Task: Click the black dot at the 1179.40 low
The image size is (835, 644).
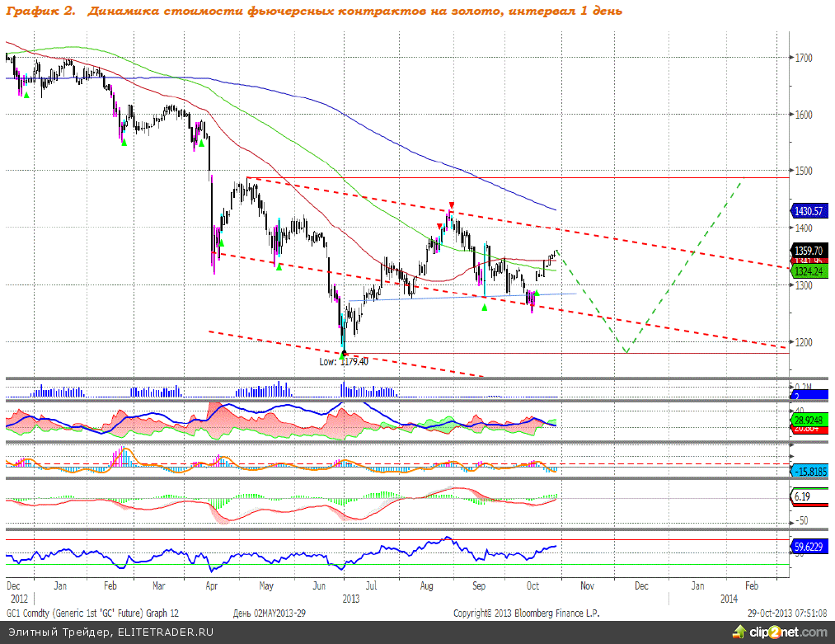Action: coord(345,353)
